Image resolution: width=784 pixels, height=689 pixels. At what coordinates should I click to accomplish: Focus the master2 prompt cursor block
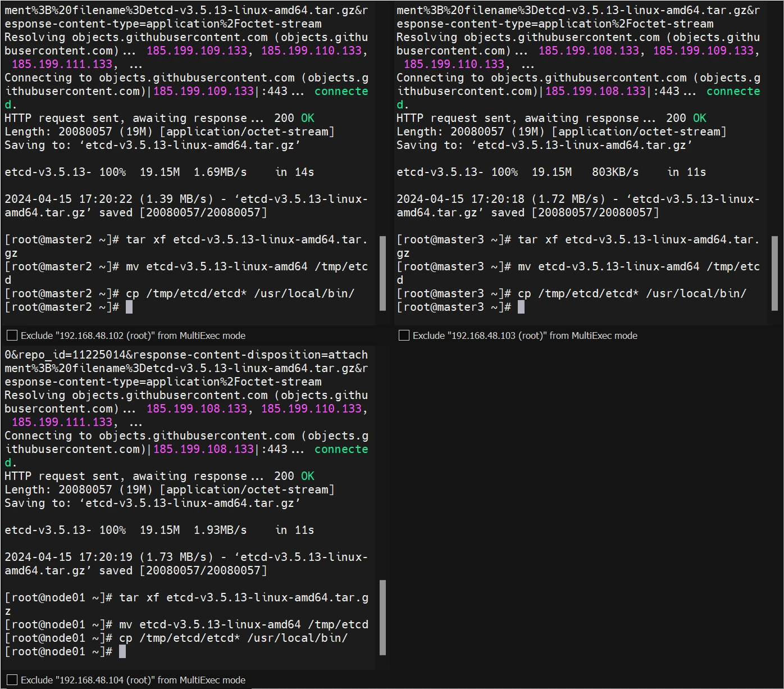pyautogui.click(x=129, y=307)
